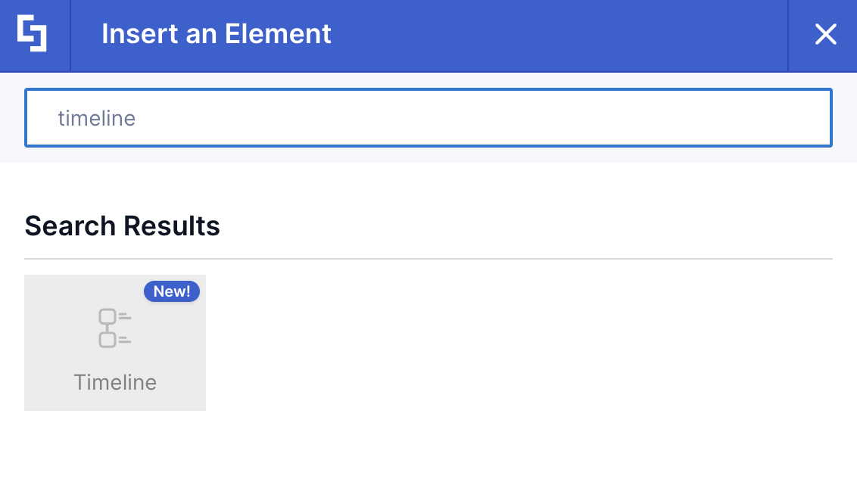Click the Timeline label text
Viewport: 857px width, 504px height.
pyautogui.click(x=114, y=382)
